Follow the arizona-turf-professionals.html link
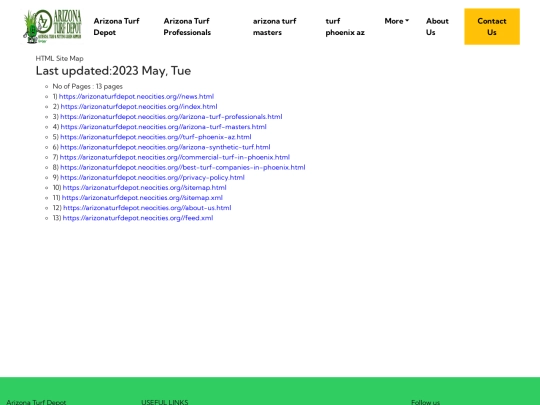540x405 pixels. pyautogui.click(x=171, y=117)
